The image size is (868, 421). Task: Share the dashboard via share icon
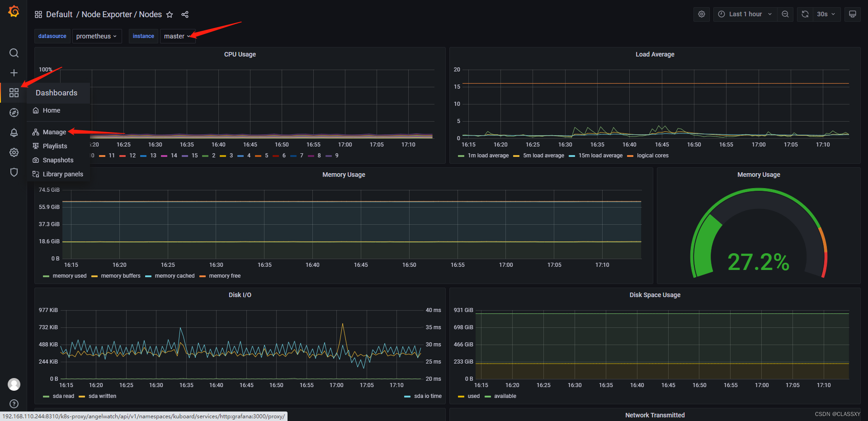click(185, 14)
